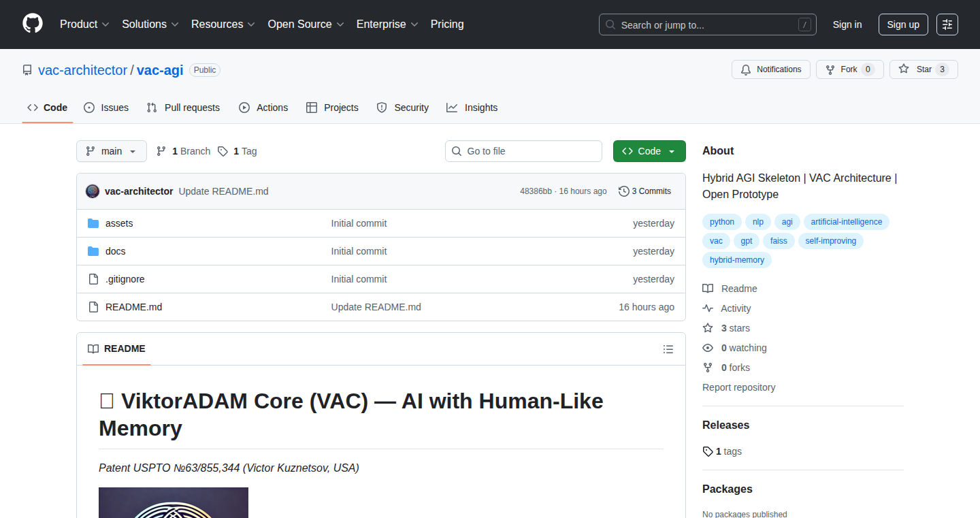View 1 Tag link near branch selector

[x=238, y=151]
